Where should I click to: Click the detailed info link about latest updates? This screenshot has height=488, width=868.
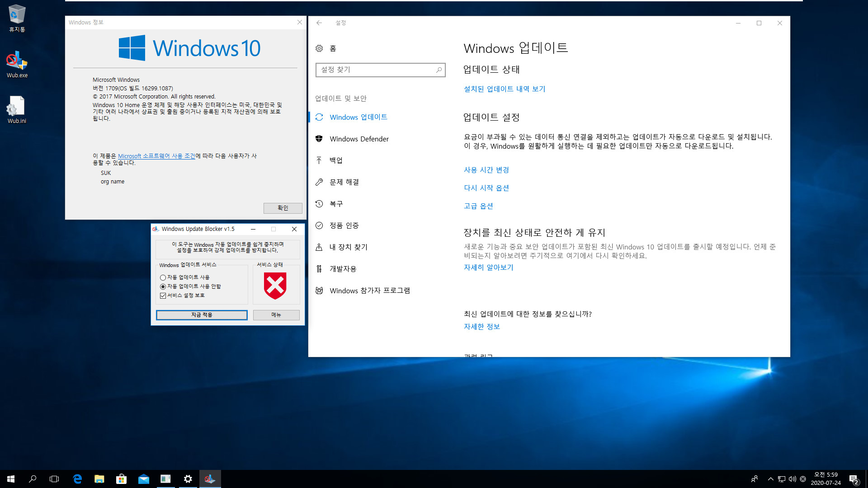click(482, 327)
